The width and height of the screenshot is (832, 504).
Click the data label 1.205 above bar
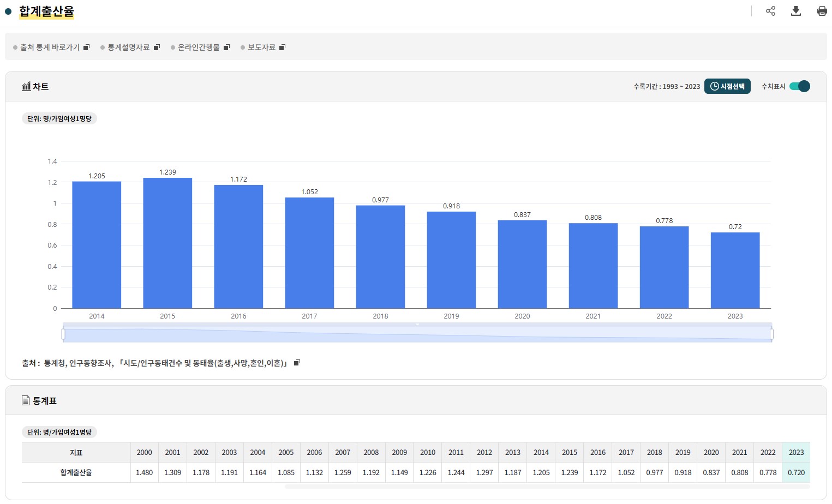(x=97, y=176)
